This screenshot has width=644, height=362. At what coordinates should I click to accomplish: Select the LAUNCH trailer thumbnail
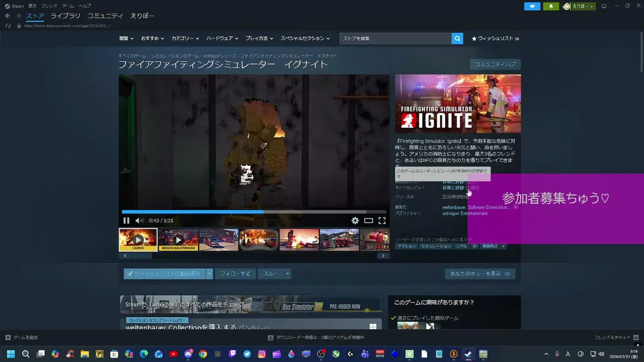138,240
